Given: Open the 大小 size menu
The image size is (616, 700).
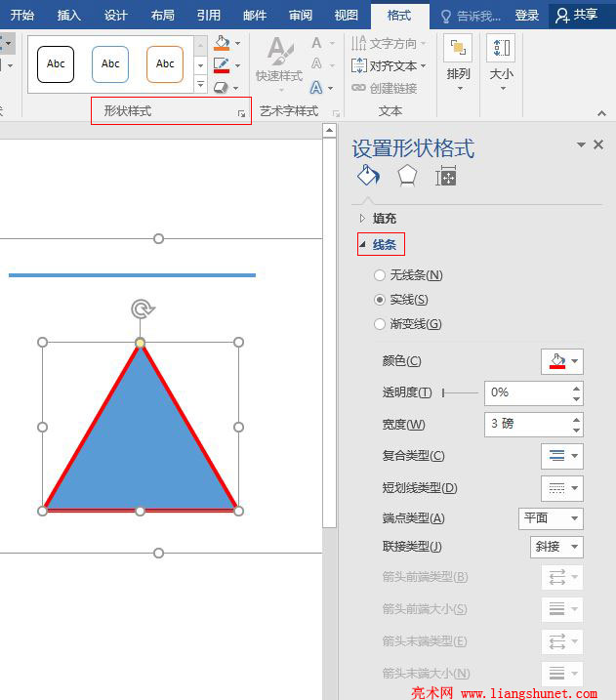Looking at the screenshot, I should (x=501, y=63).
